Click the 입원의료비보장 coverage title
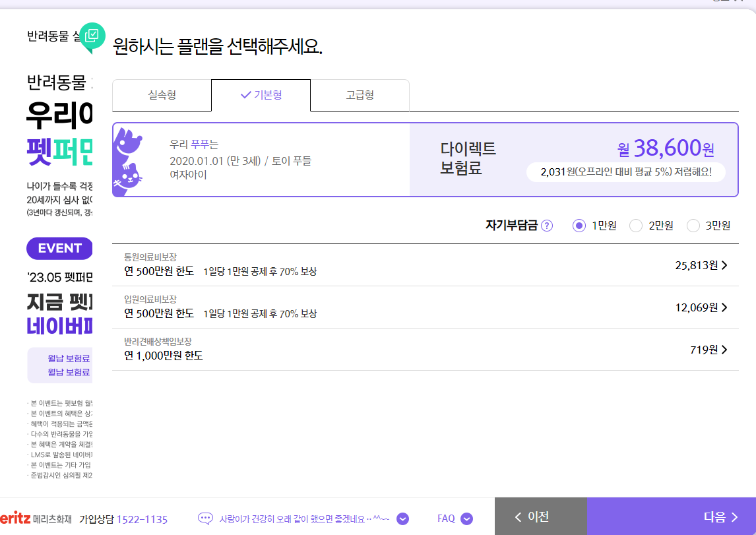 pos(150,299)
